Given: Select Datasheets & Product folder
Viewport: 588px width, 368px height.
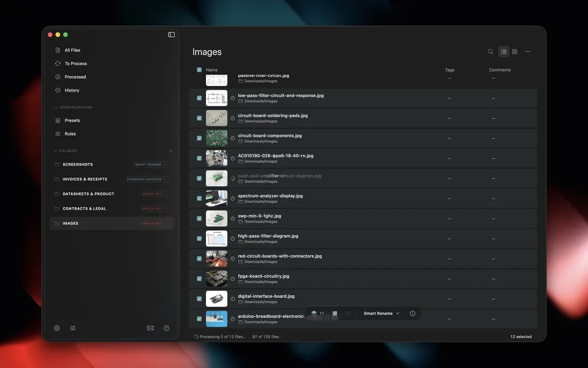Looking at the screenshot, I should (x=88, y=194).
